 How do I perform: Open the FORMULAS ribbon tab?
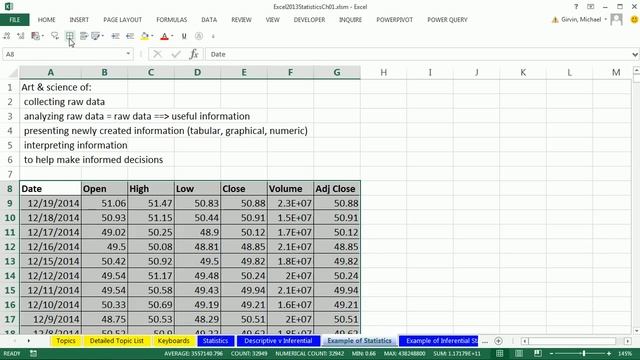pos(171,20)
